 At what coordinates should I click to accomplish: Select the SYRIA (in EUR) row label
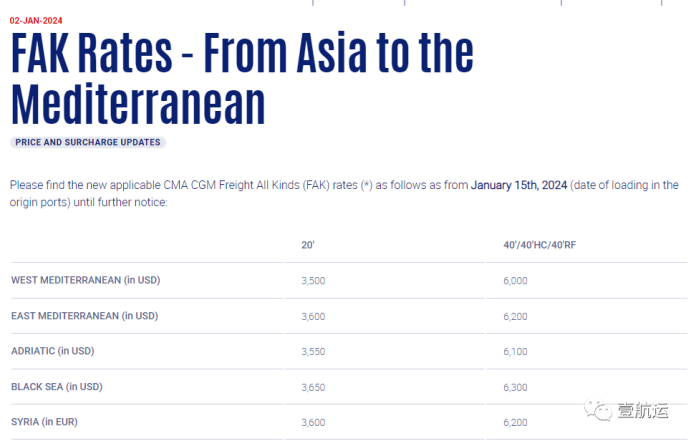(x=49, y=422)
